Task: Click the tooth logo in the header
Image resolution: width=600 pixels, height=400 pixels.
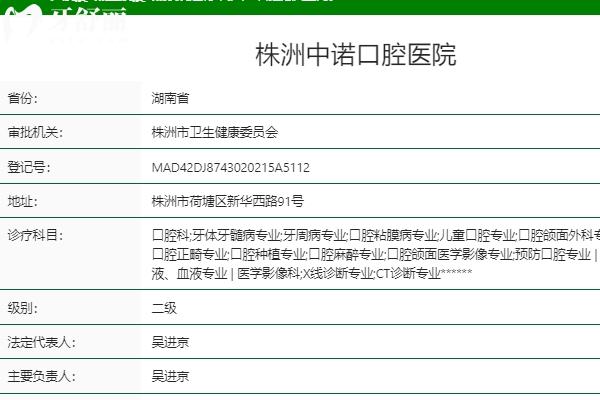Action: [x=24, y=21]
